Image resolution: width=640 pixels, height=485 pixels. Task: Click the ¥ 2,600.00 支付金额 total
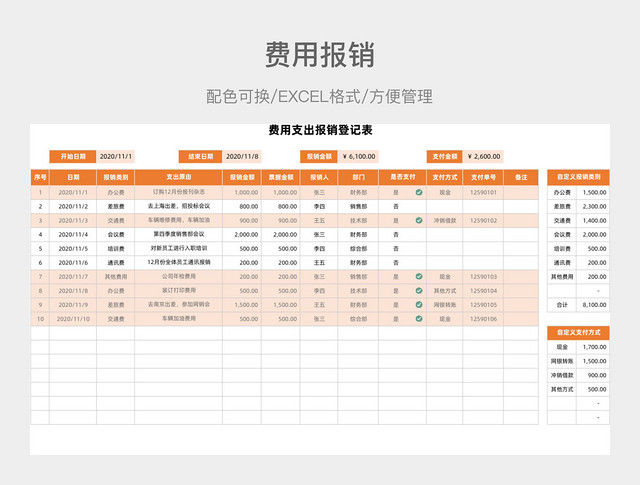pos(483,156)
